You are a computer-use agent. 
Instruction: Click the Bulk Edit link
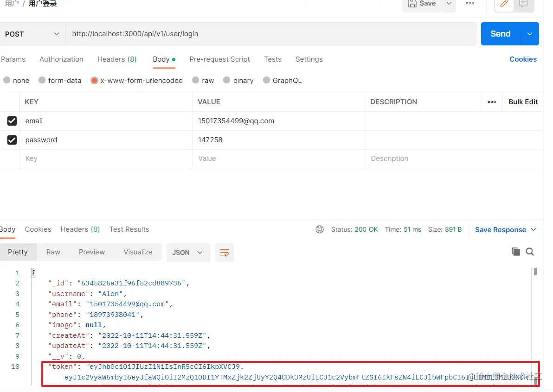(x=523, y=102)
